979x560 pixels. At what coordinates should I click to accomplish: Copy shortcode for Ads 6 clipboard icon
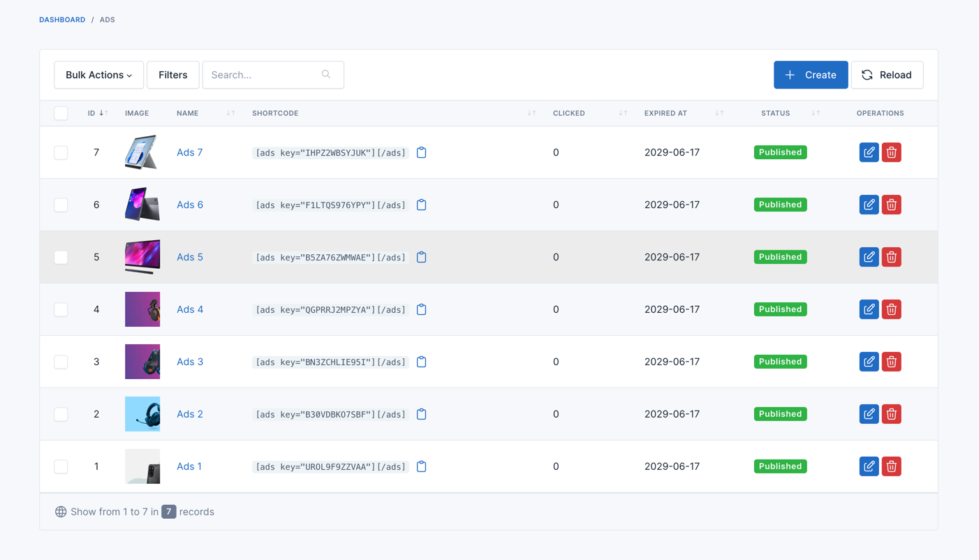pos(421,205)
